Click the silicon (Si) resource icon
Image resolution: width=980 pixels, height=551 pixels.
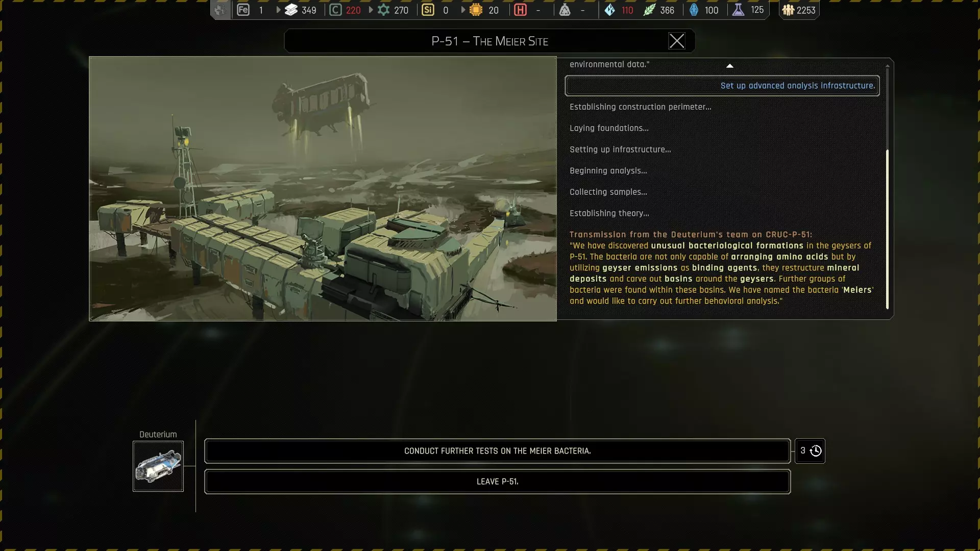click(428, 10)
